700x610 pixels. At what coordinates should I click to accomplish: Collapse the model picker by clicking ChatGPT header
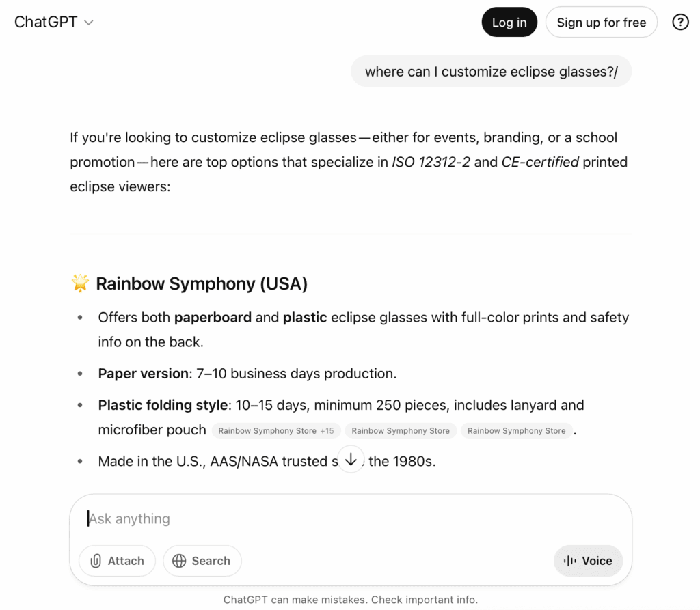click(46, 22)
